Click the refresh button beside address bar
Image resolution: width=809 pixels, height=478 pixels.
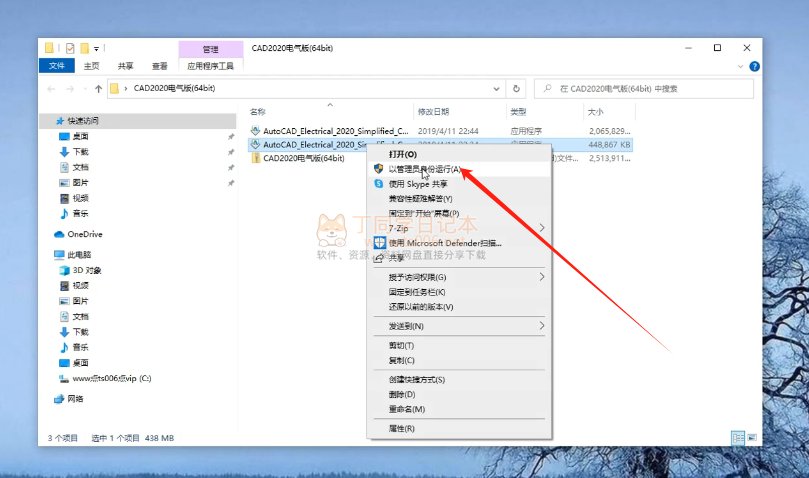coord(516,89)
